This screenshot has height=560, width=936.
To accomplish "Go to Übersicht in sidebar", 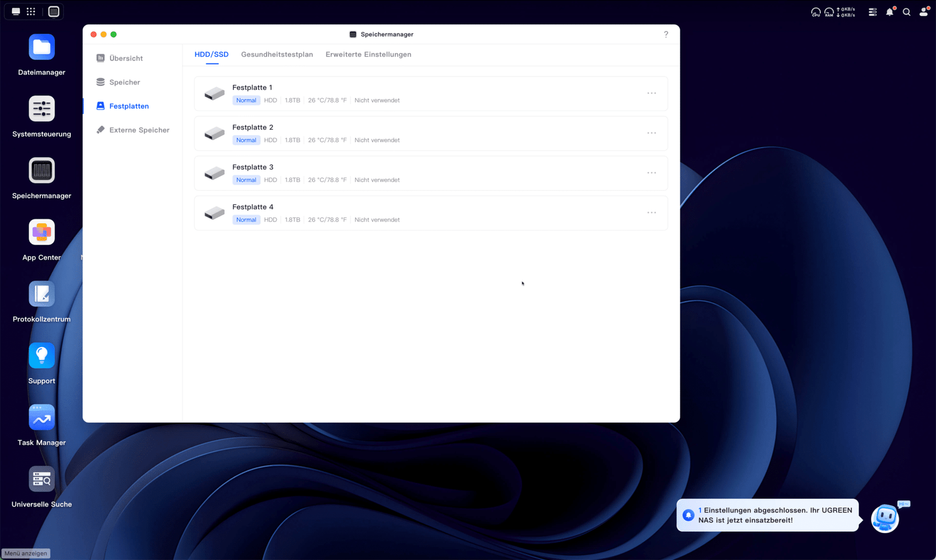I will pos(126,58).
